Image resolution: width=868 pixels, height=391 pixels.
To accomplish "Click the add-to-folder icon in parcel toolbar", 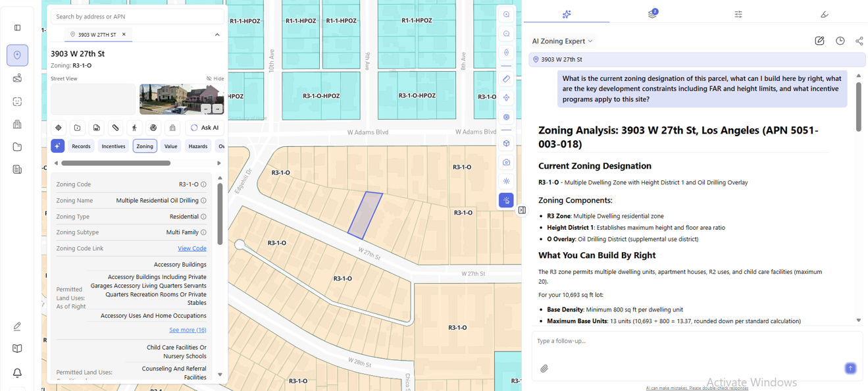I will point(78,128).
